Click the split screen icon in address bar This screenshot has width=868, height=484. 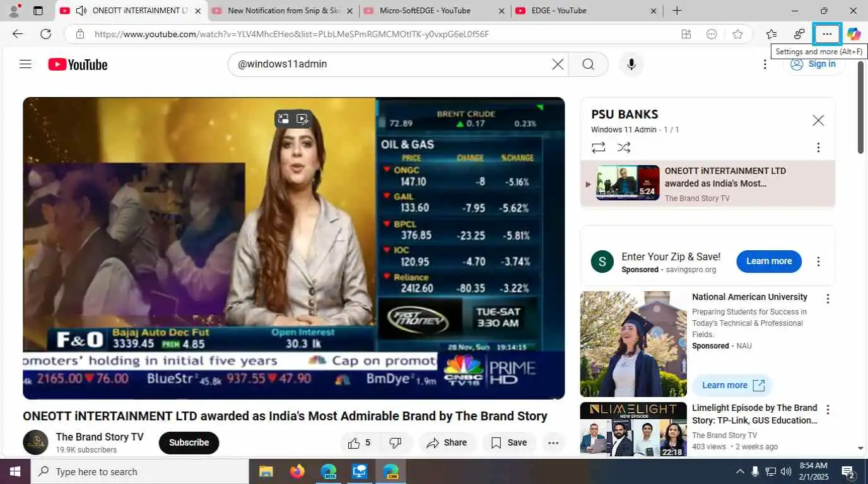[x=686, y=34]
